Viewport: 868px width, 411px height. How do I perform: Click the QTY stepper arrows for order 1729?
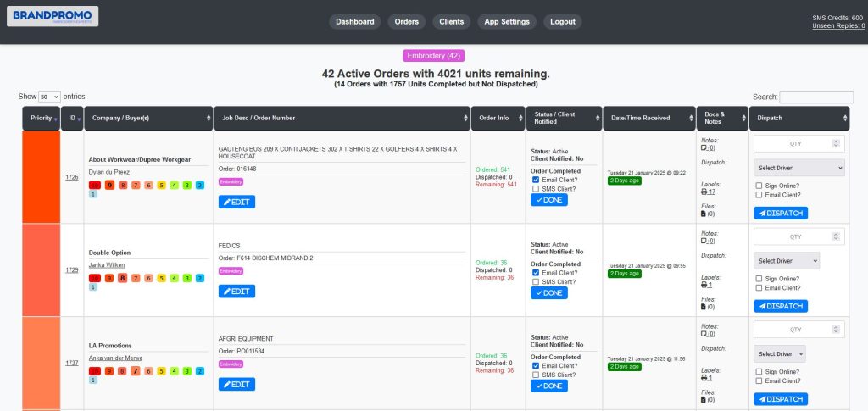coord(836,236)
